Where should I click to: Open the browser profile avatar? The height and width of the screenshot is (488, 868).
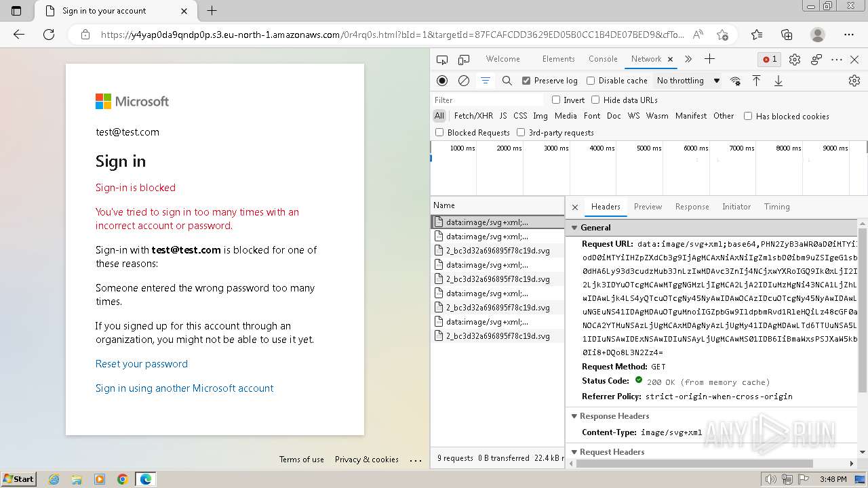(x=818, y=35)
